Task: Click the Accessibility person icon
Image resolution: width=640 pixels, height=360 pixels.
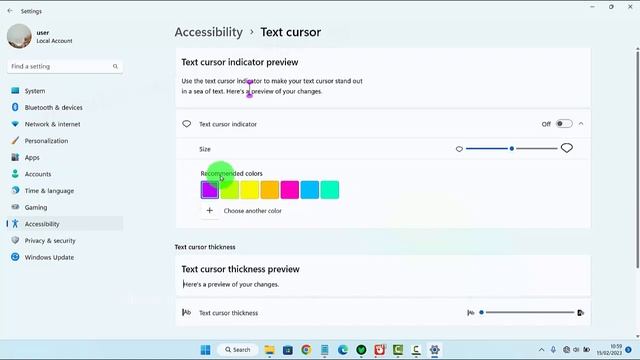Action: [x=15, y=224]
